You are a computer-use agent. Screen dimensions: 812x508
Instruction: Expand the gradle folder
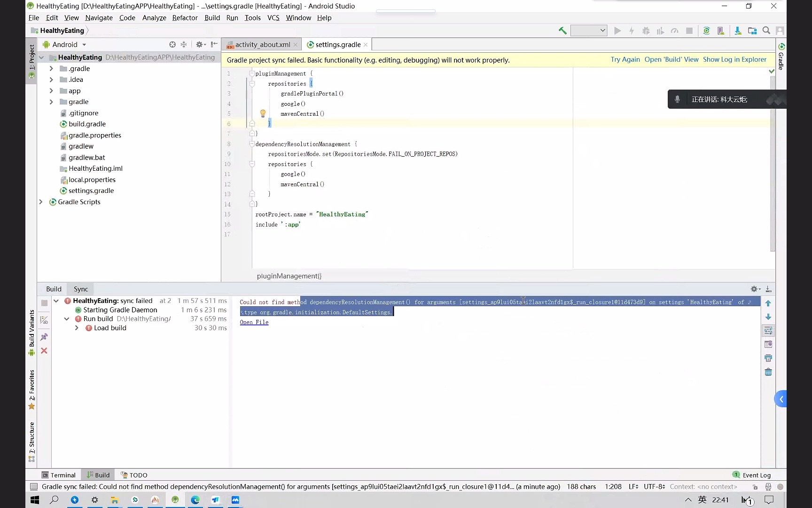click(x=51, y=102)
